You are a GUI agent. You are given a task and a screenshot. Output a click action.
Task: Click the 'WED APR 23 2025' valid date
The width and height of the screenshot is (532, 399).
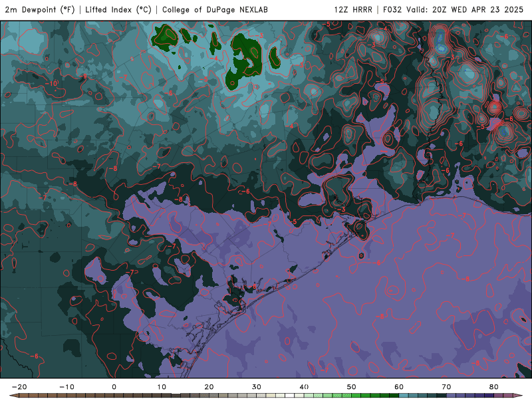pyautogui.click(x=487, y=9)
